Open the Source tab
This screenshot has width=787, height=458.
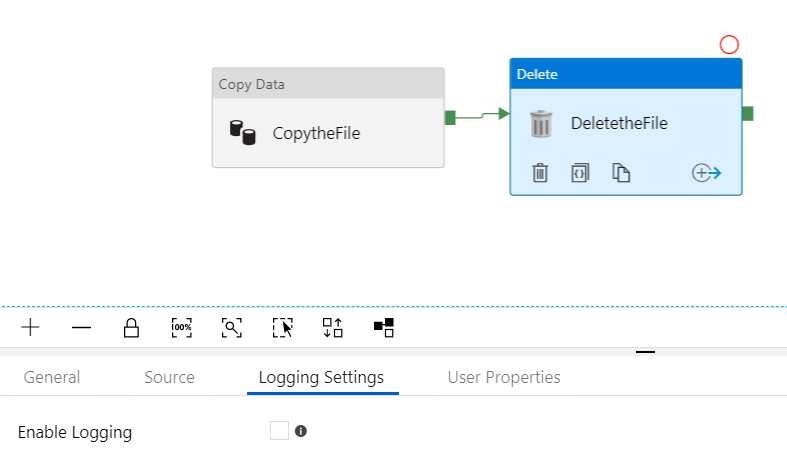pos(169,377)
